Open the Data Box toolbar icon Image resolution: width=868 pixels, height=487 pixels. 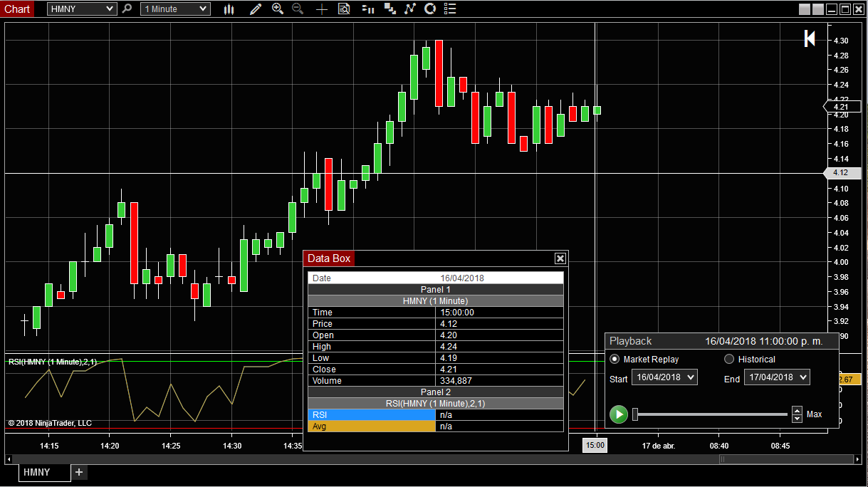point(344,9)
